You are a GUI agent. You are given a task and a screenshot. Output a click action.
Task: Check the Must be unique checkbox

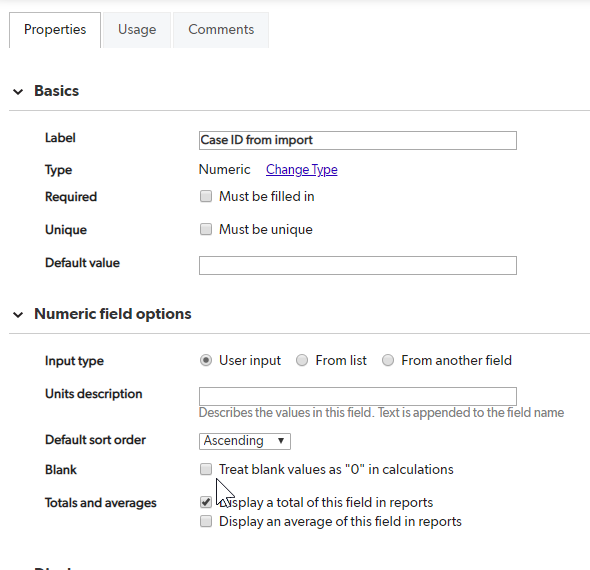click(x=206, y=229)
